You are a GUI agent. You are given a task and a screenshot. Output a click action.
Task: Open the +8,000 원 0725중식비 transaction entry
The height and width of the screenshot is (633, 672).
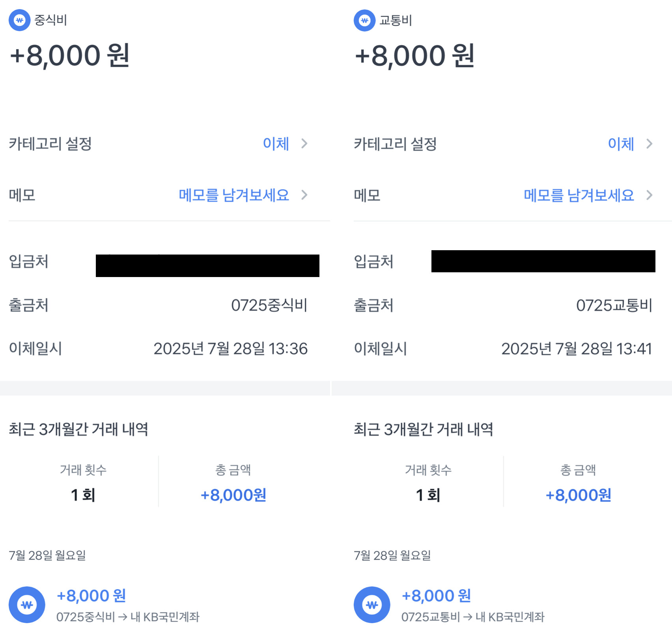166,605
